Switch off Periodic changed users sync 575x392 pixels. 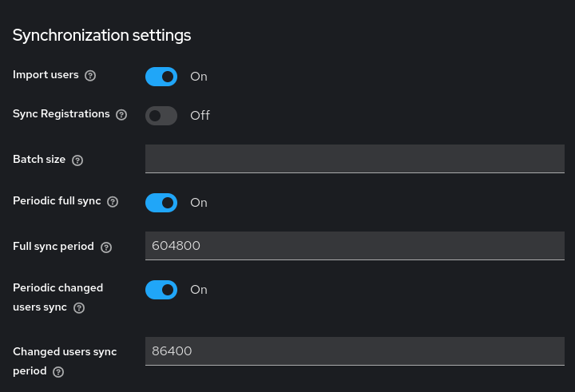tap(161, 290)
